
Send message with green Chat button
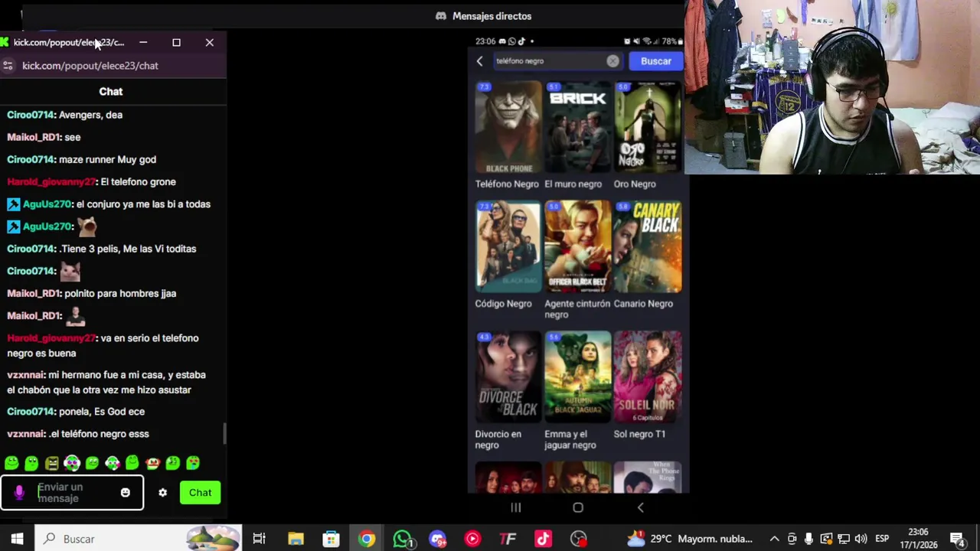[201, 493]
